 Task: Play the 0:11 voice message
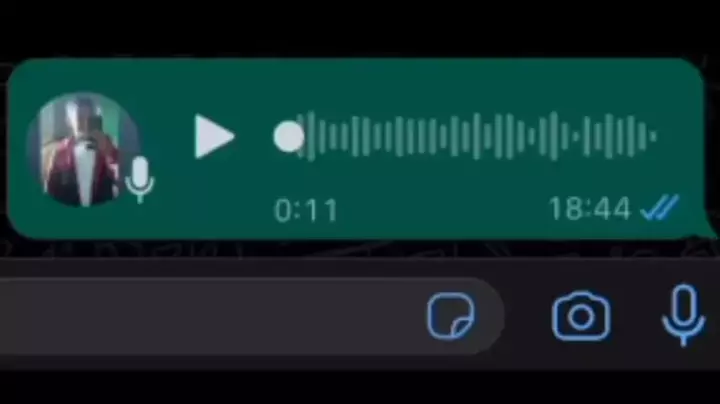pos(214,136)
